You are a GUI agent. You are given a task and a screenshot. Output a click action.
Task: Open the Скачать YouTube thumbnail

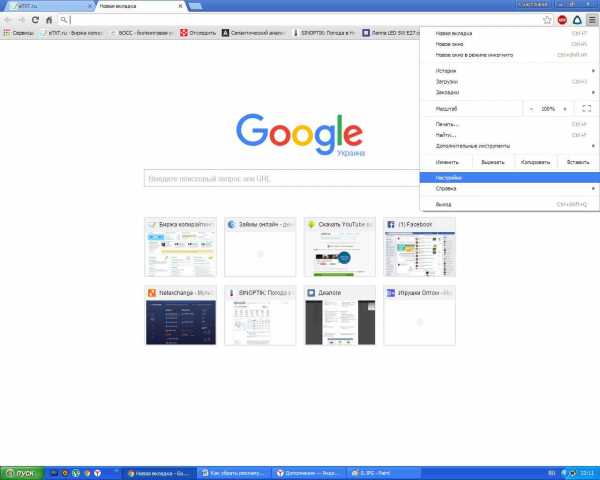(x=340, y=247)
